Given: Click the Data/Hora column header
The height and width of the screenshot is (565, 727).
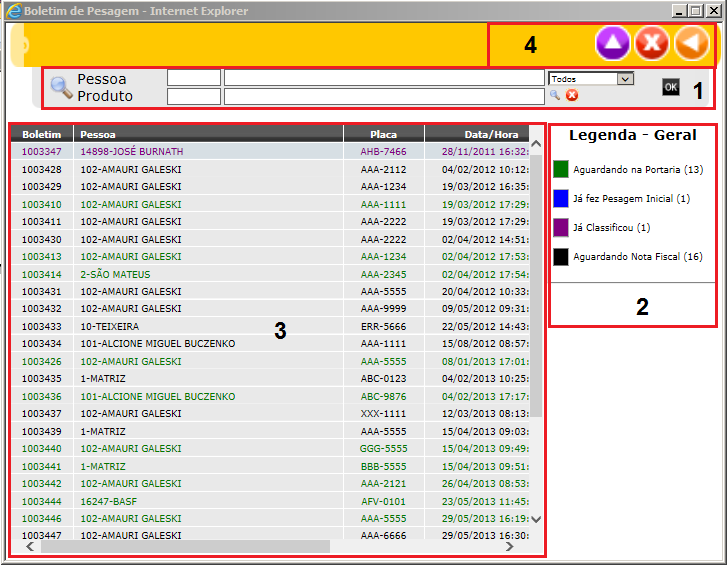Looking at the screenshot, I should pos(477,134).
